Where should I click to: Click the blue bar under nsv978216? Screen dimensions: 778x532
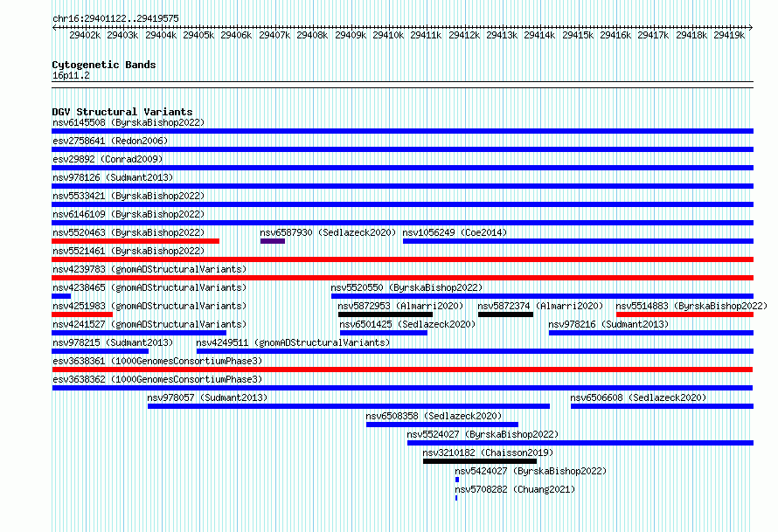click(651, 333)
